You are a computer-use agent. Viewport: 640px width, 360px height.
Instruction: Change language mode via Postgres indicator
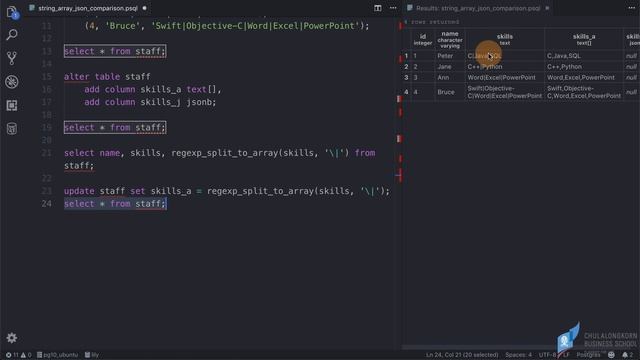pos(588,355)
